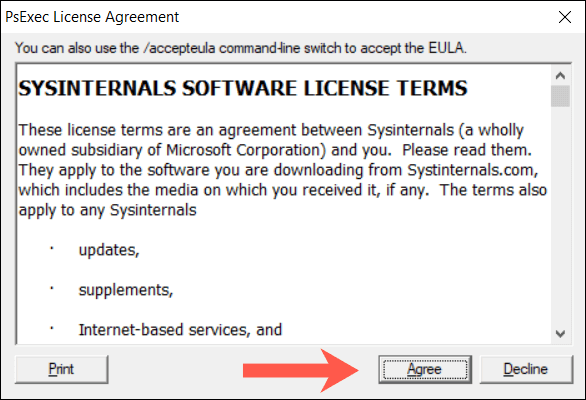
Task: Click the scrollbar down arrow
Action: tap(560, 333)
